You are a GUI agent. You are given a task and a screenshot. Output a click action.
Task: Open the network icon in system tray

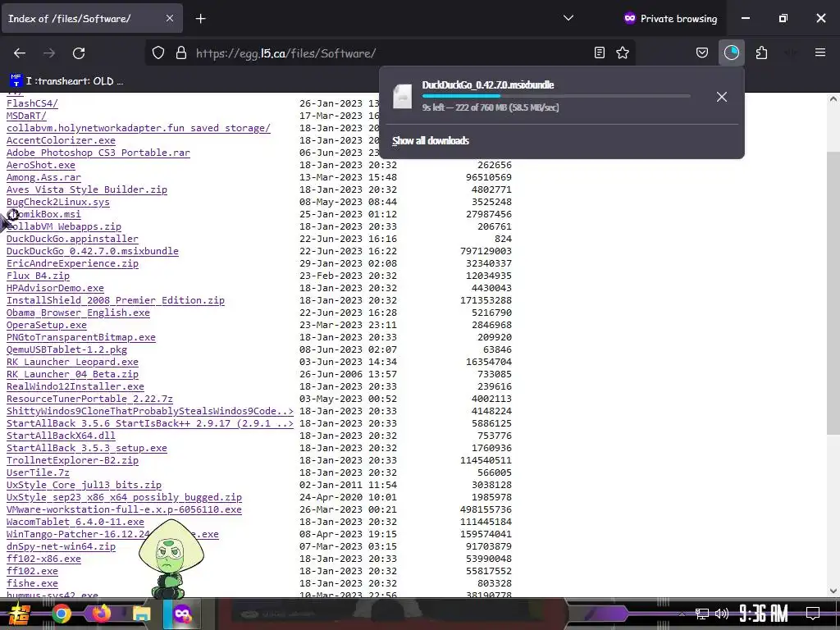[701, 614]
